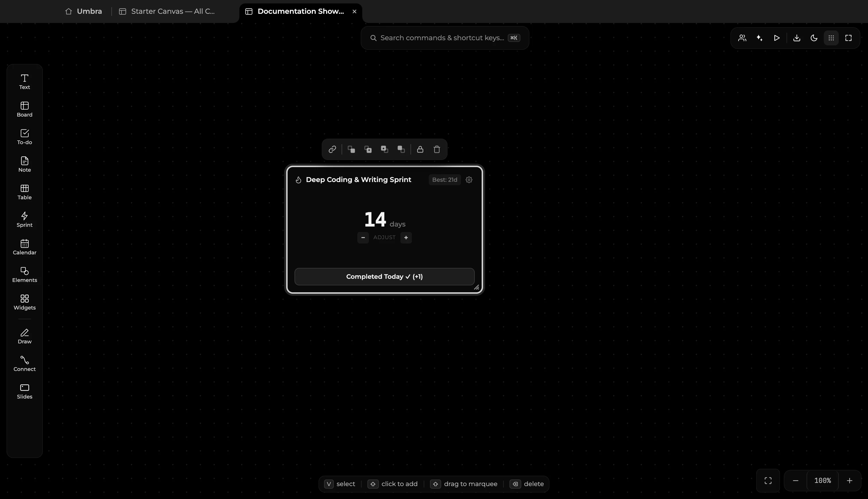
Task: Fit canvas to screen button
Action: [x=768, y=481]
